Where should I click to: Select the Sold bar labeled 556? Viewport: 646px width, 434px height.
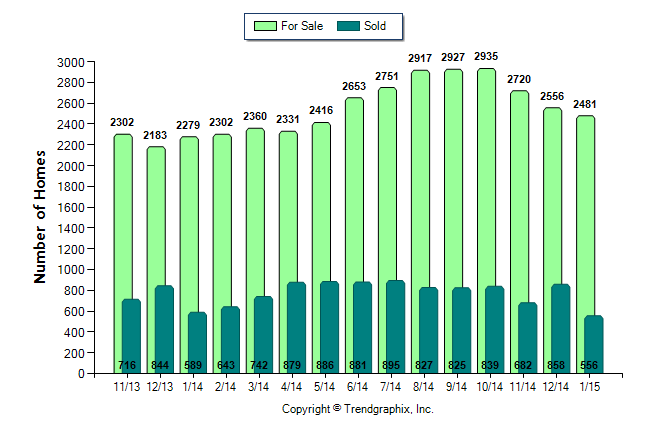click(x=593, y=343)
